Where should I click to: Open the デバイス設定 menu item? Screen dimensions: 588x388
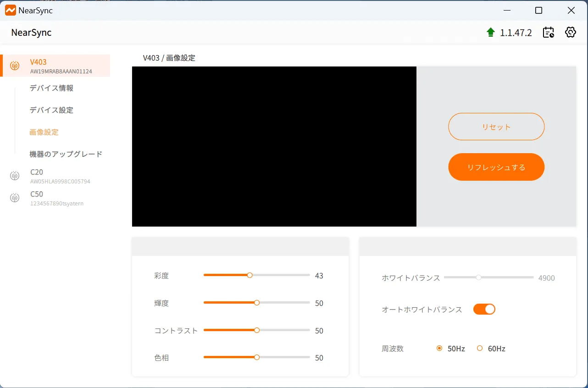point(51,110)
